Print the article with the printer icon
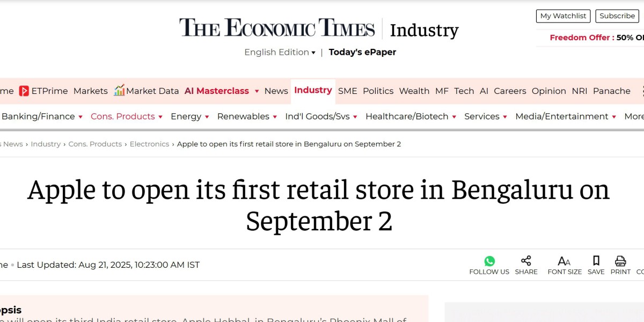The height and width of the screenshot is (322, 644). click(x=620, y=261)
